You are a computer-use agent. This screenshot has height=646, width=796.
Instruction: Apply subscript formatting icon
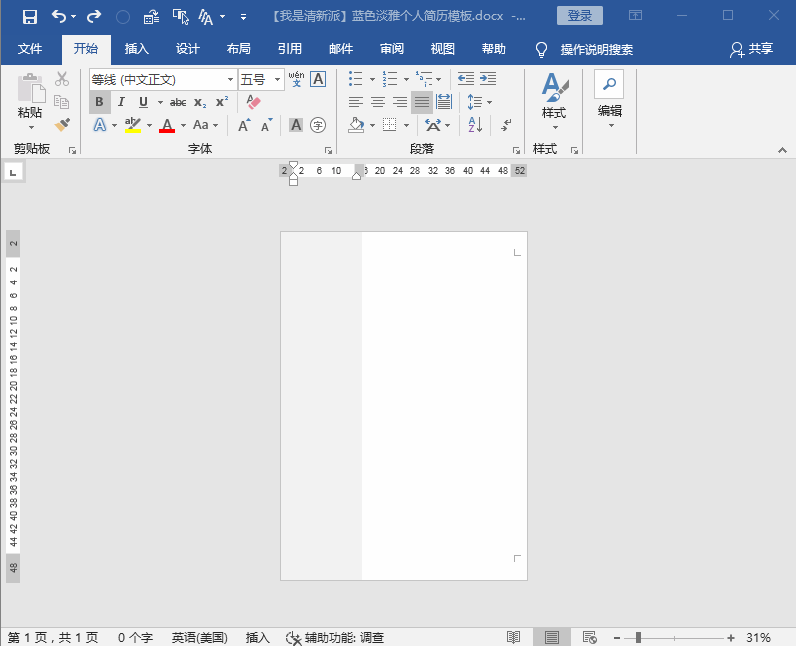click(x=200, y=103)
